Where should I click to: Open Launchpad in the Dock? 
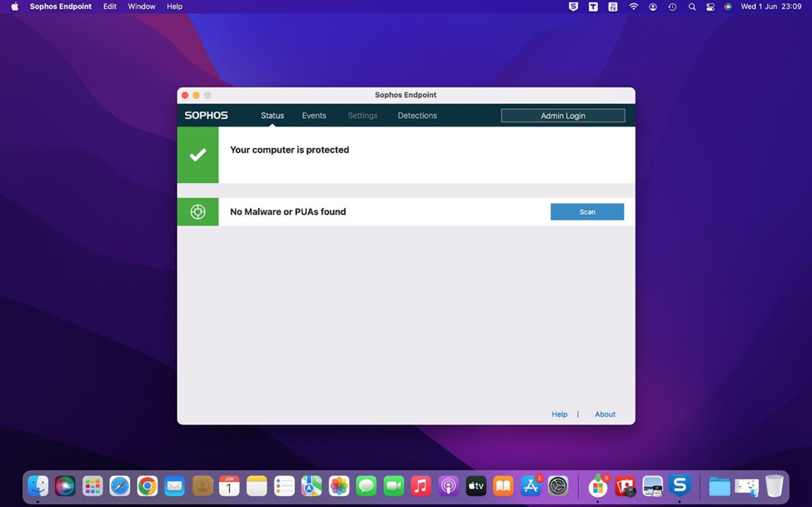click(x=92, y=486)
